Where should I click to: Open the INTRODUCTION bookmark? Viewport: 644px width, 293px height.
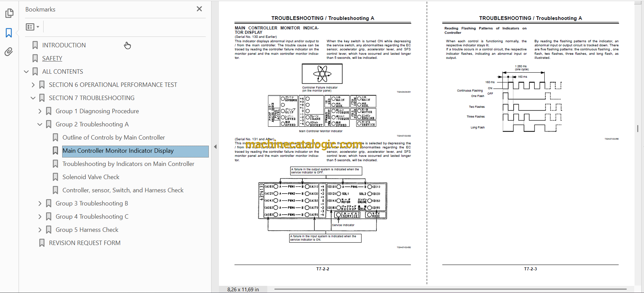tap(64, 45)
